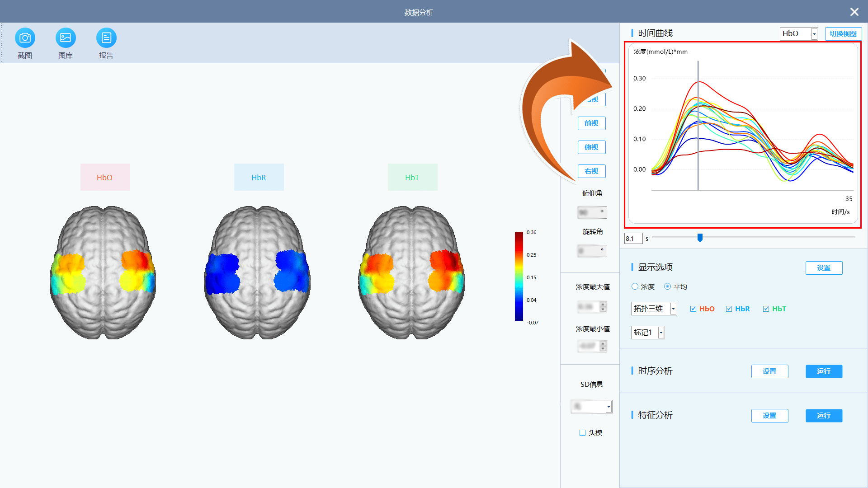Image resolution: width=868 pixels, height=488 pixels.
Task: Open the report (报告) icon
Action: 106,38
